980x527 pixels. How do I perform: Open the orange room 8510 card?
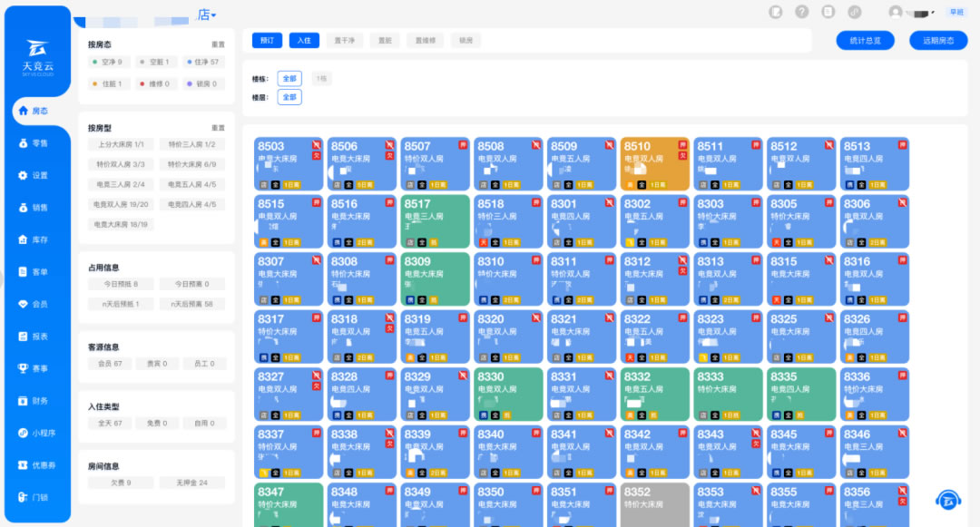point(654,163)
